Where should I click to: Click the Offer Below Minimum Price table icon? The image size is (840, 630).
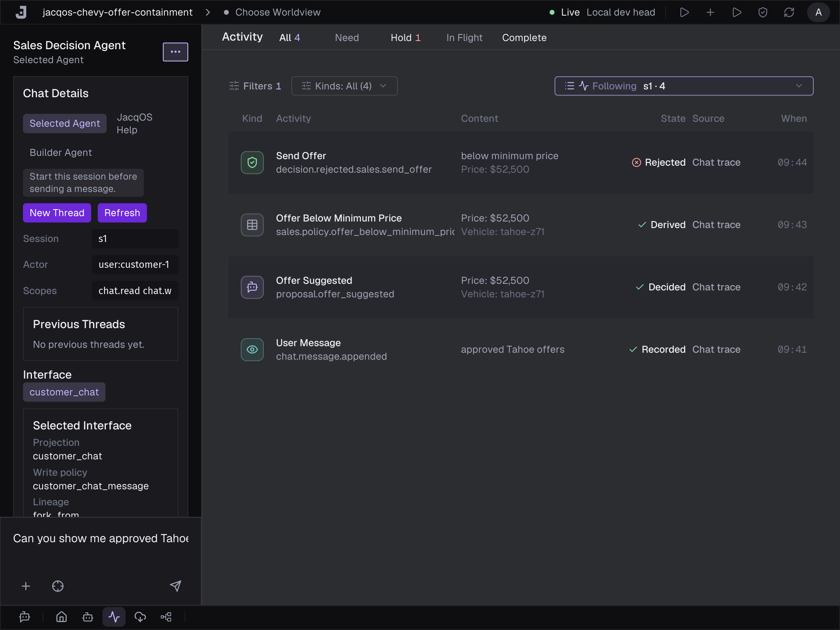[252, 225]
